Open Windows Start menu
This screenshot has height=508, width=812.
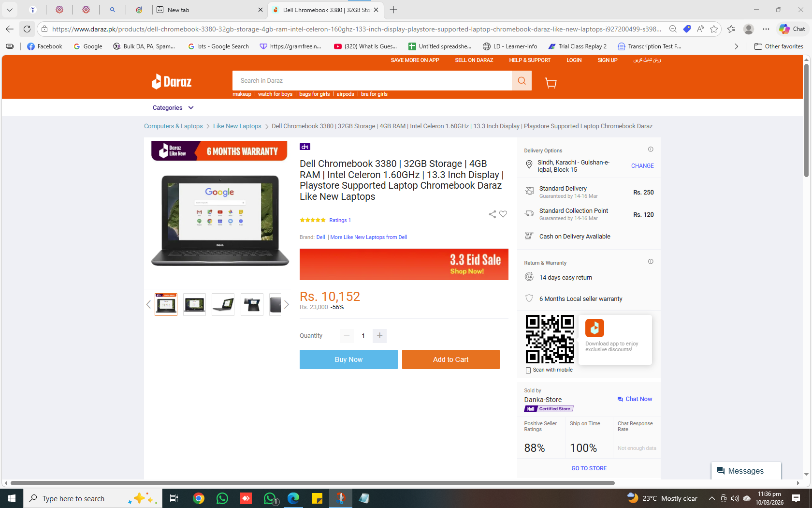[x=12, y=498]
